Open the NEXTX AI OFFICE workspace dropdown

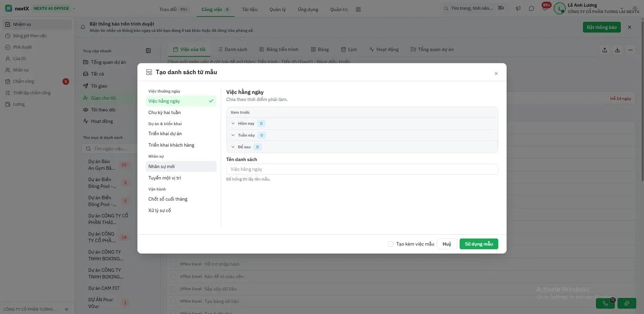coord(55,8)
